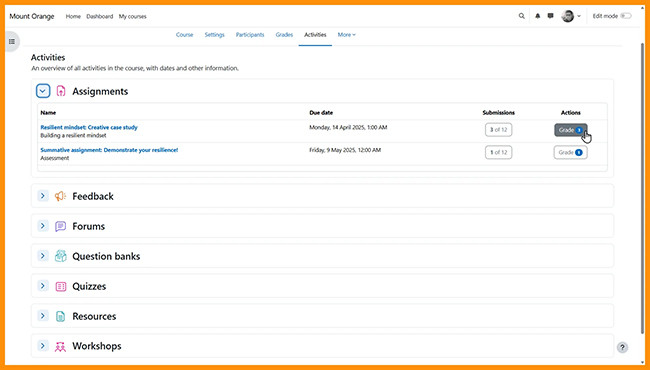The width and height of the screenshot is (650, 370).
Task: Expand the Quizzes section
Action: [43, 286]
